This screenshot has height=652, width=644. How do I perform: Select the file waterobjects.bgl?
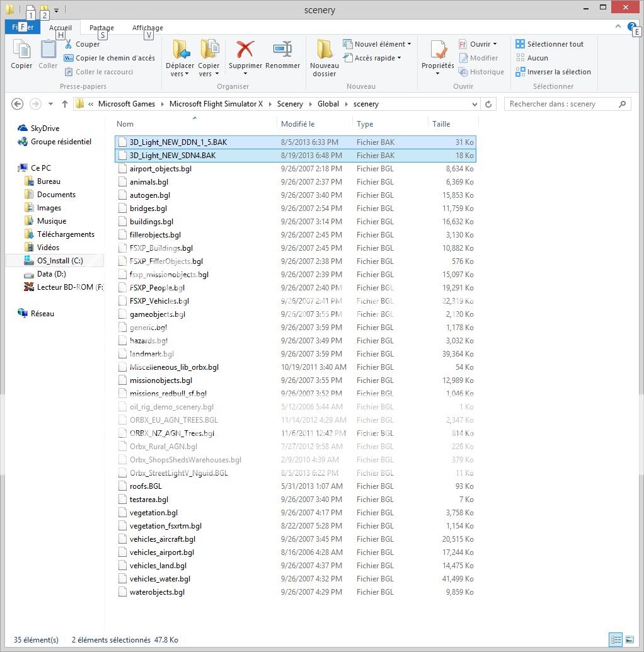point(296,592)
